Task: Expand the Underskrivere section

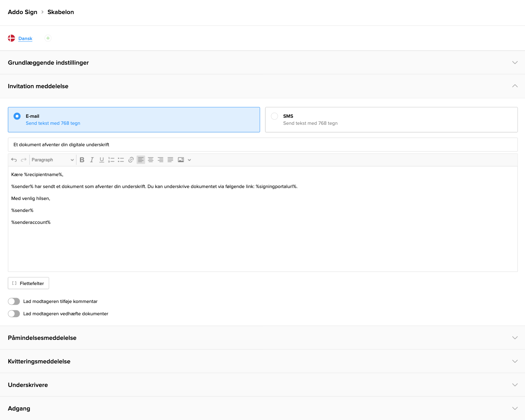Action: (x=515, y=385)
